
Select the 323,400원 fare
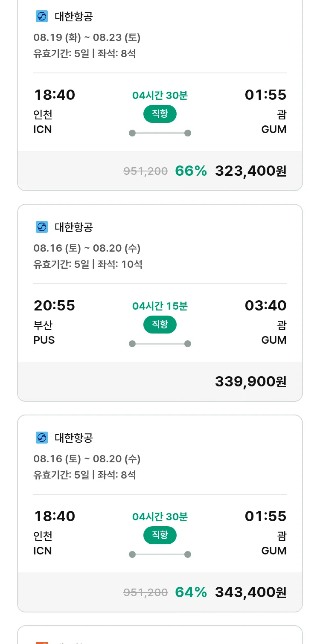point(250,171)
